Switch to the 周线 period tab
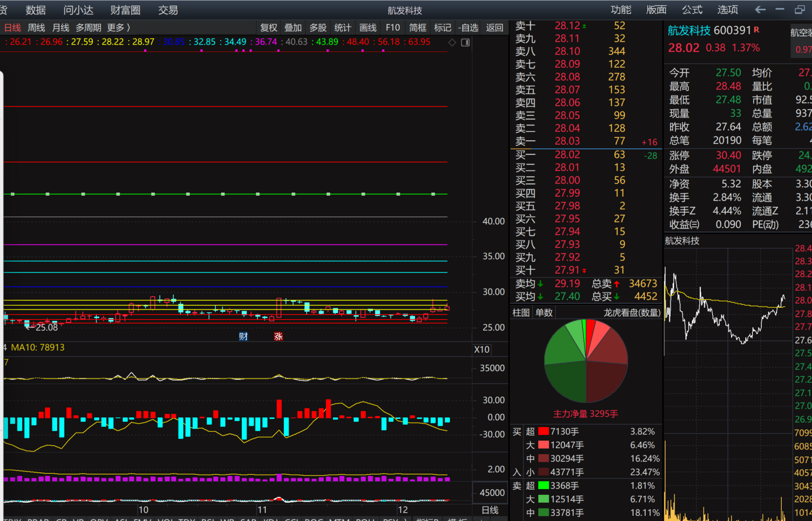 [36, 27]
